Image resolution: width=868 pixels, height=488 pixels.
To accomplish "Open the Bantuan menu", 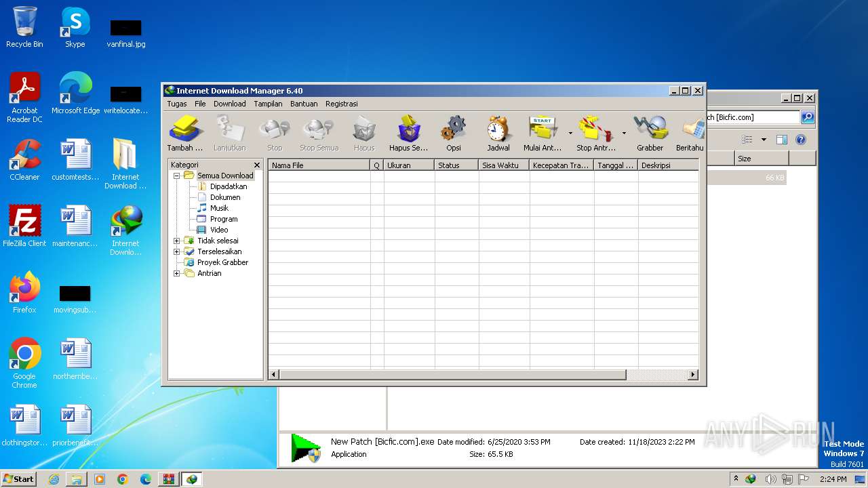I will (304, 104).
